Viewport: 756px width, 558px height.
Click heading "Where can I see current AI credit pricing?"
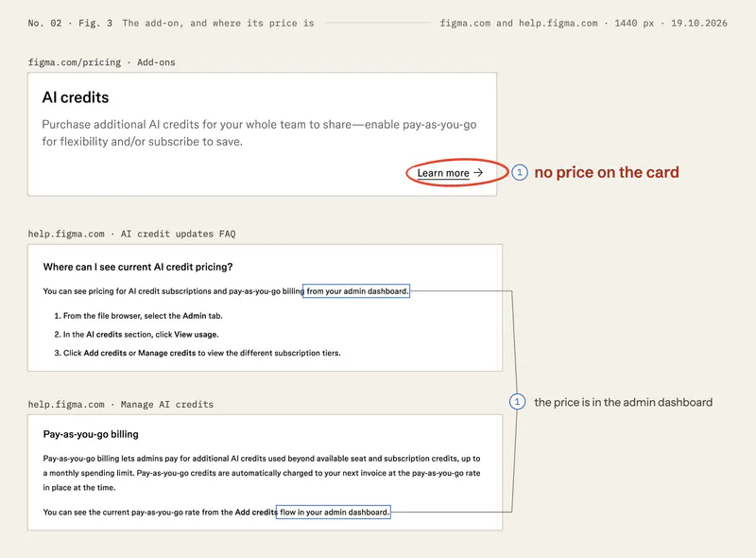click(138, 267)
